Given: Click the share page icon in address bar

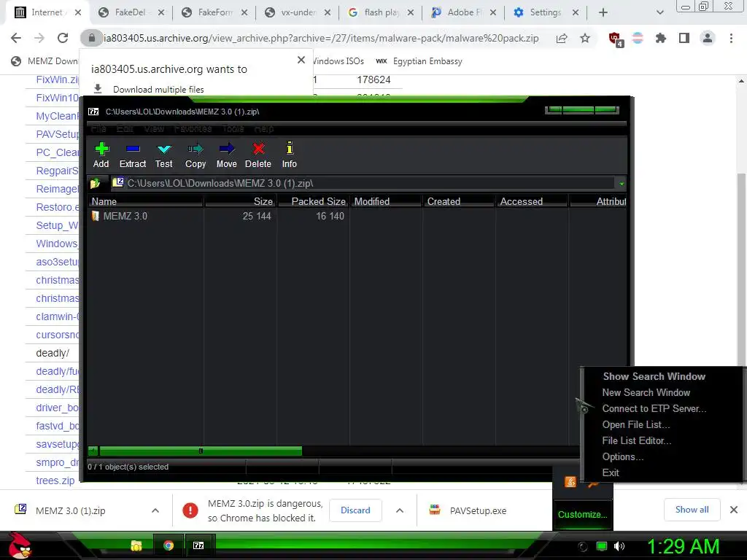Looking at the screenshot, I should point(562,38).
